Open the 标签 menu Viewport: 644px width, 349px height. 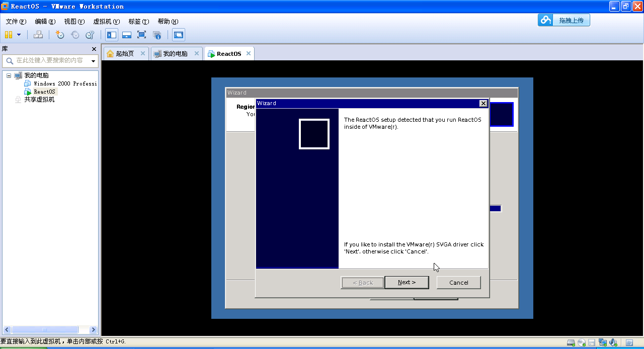139,22
